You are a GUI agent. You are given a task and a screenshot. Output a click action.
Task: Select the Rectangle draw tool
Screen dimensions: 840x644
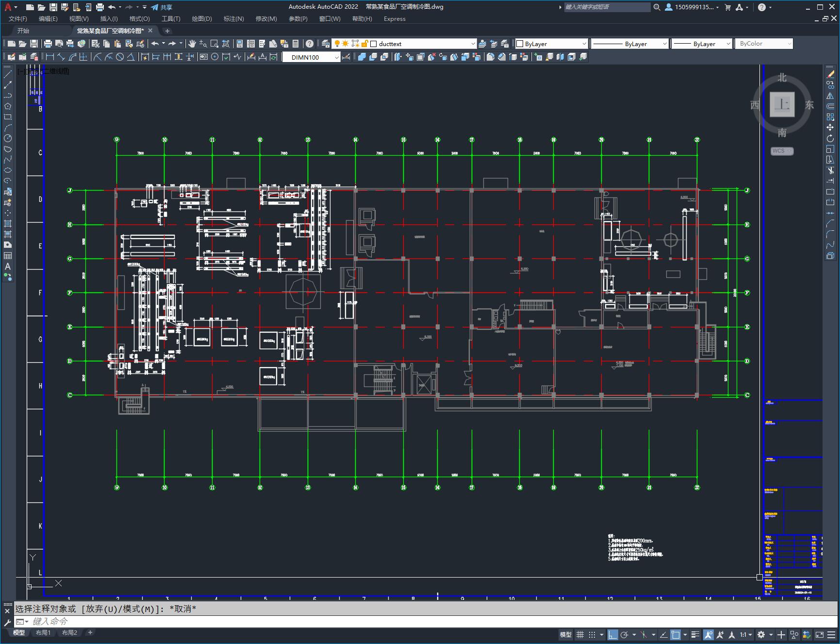pyautogui.click(x=8, y=117)
